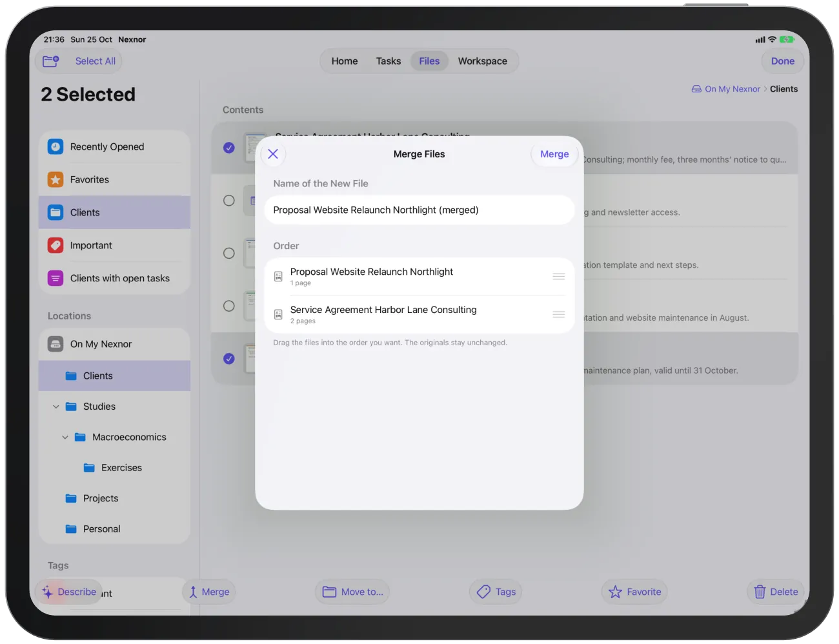Click the Clients breadcrumb
This screenshot has width=839, height=644.
(783, 89)
